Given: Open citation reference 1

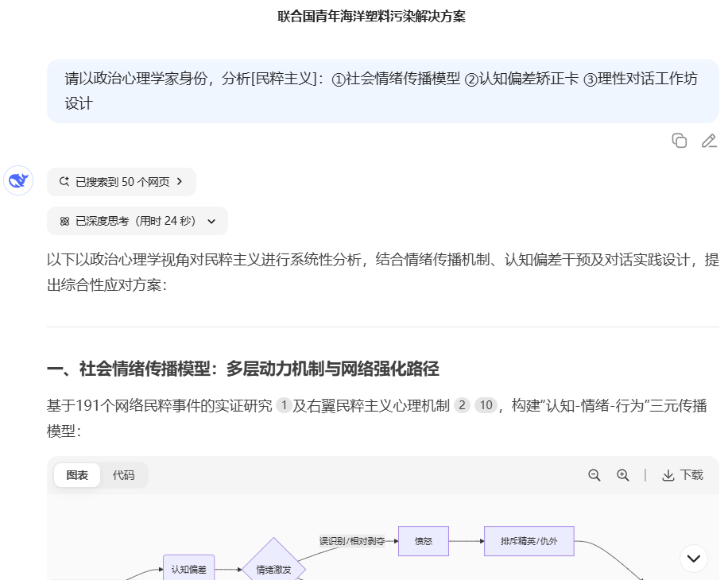Looking at the screenshot, I should pyautogui.click(x=283, y=406).
